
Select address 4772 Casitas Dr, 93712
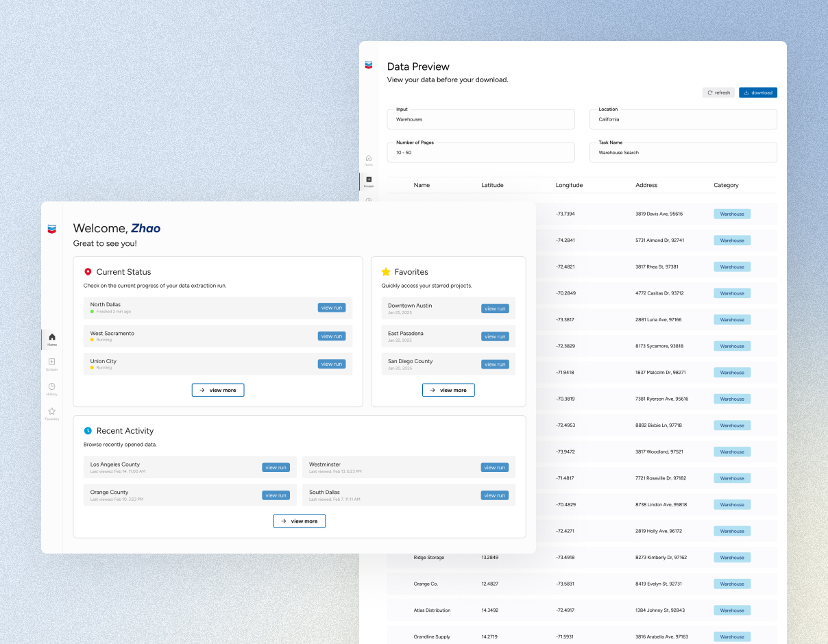[659, 293]
